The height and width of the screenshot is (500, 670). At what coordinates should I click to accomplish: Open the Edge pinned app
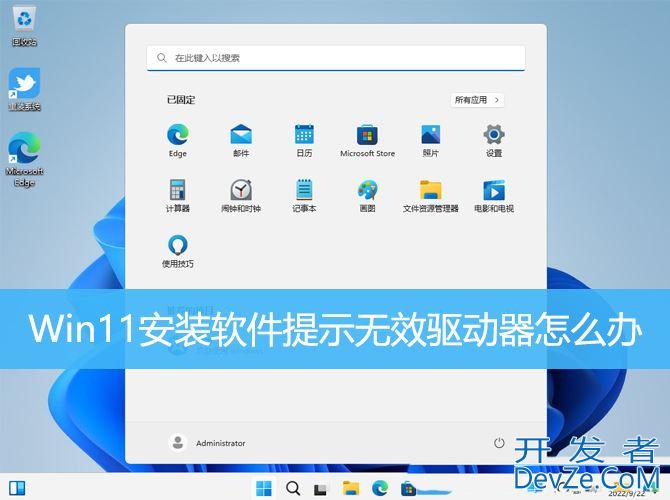(177, 141)
